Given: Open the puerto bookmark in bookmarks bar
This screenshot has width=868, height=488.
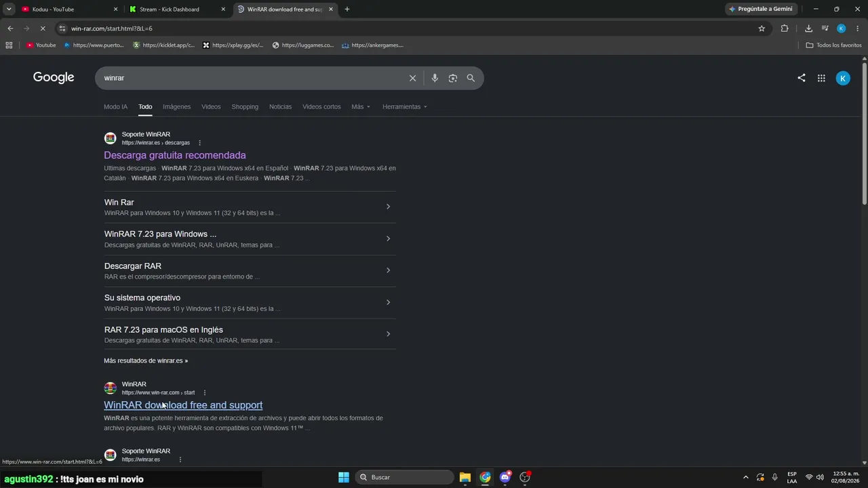Looking at the screenshot, I should [x=94, y=45].
